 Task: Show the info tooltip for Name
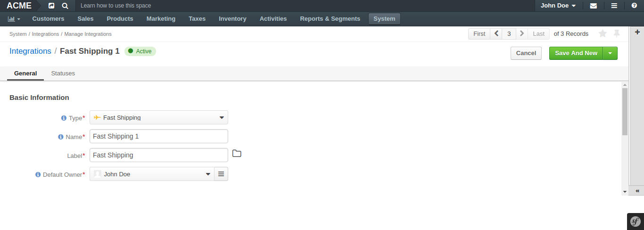click(61, 137)
